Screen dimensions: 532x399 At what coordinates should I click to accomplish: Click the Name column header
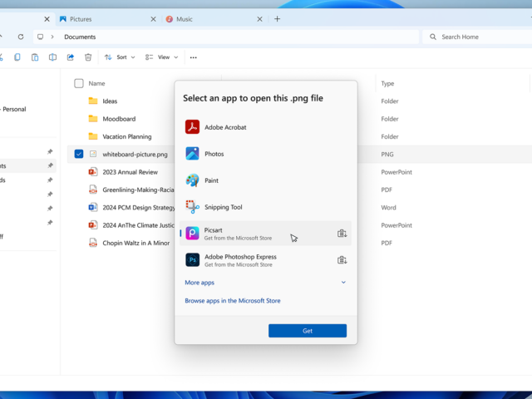pos(96,83)
